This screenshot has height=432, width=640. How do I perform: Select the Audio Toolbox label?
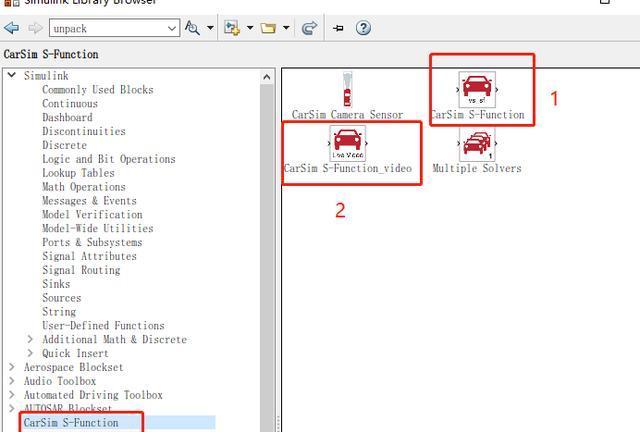point(60,381)
